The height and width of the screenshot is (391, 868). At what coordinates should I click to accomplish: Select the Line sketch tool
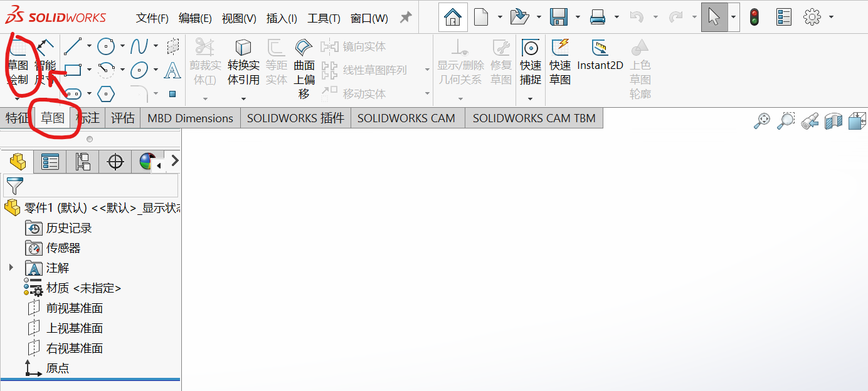73,45
